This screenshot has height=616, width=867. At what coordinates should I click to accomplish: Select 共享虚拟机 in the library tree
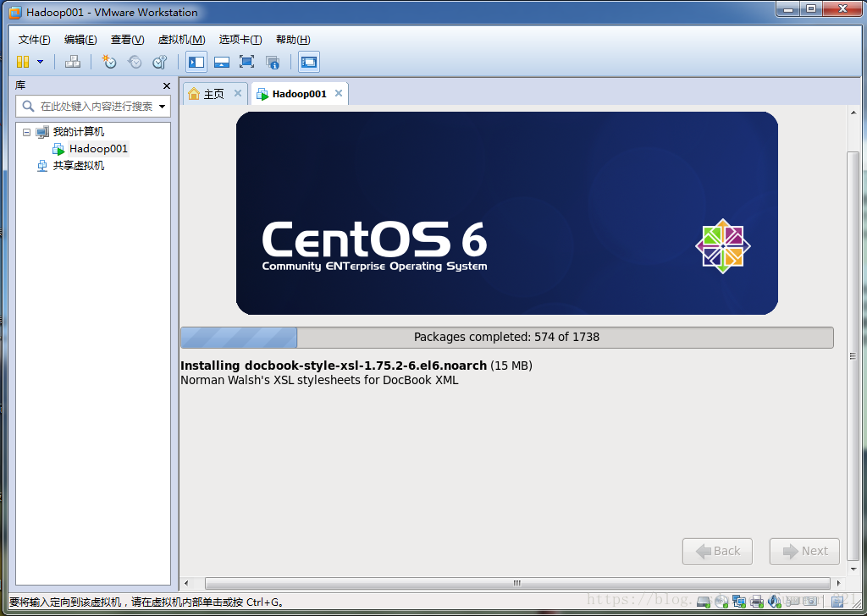tap(78, 166)
